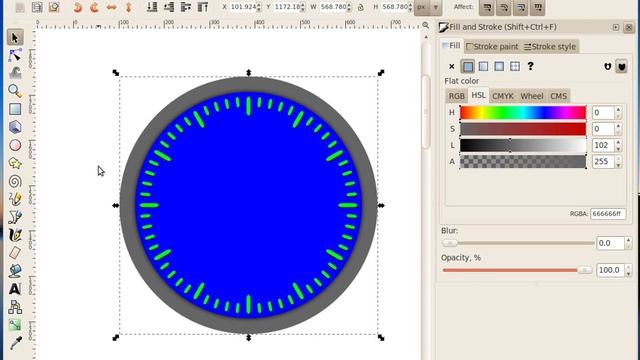The height and width of the screenshot is (360, 640).
Task: Switch to CMYK color mode tab
Action: point(502,96)
